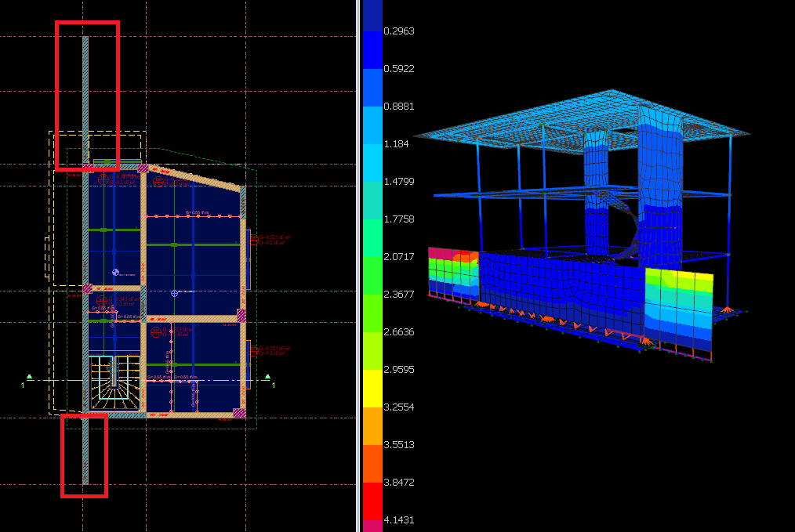The image size is (795, 532).
Task: Pick the cyan band below 1.184
Action: (x=372, y=163)
